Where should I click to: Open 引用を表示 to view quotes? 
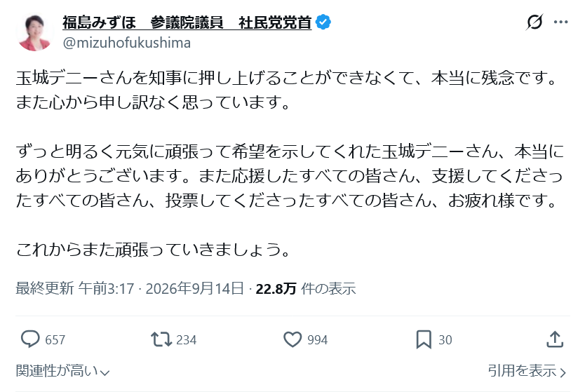527,371
